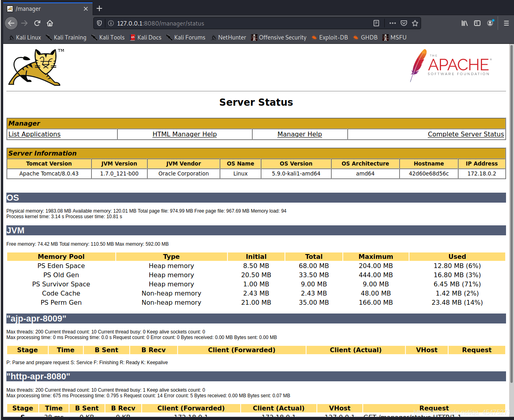Open the Library icon
Image resolution: width=514 pixels, height=420 pixels.
(465, 23)
